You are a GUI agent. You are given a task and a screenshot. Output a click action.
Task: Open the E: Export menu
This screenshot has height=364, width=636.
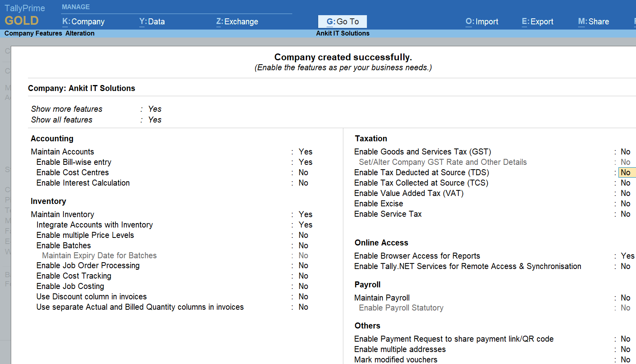tap(537, 22)
